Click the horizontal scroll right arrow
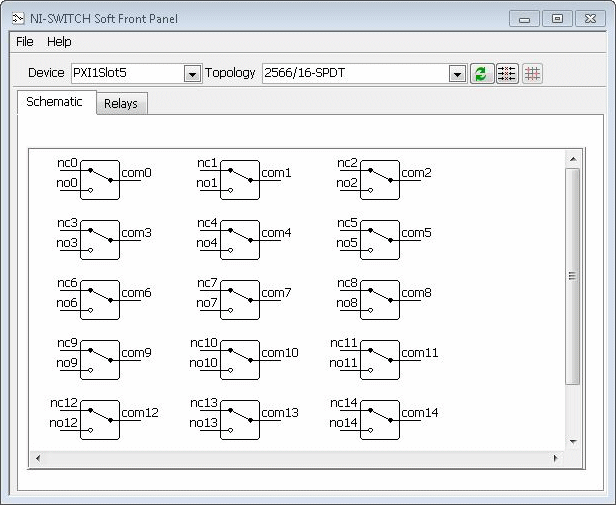Image resolution: width=616 pixels, height=505 pixels. coord(556,458)
